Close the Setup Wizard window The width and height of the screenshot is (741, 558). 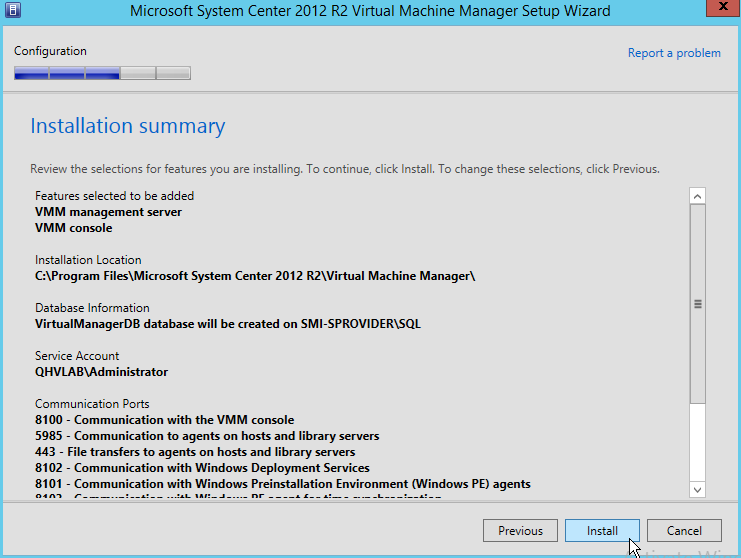[717, 11]
